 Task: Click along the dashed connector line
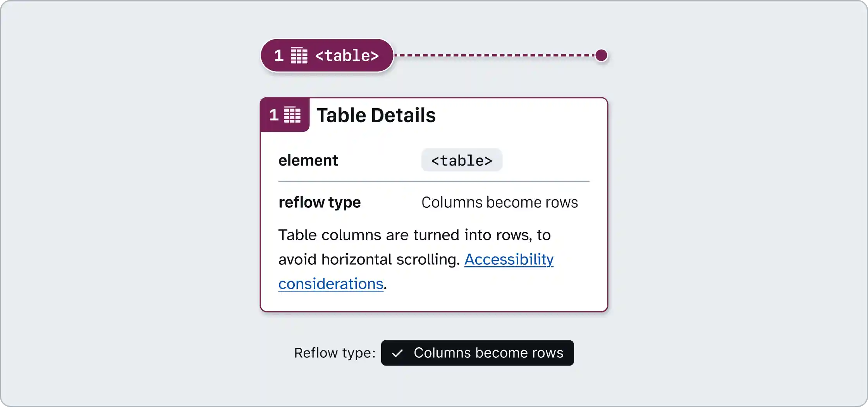496,55
